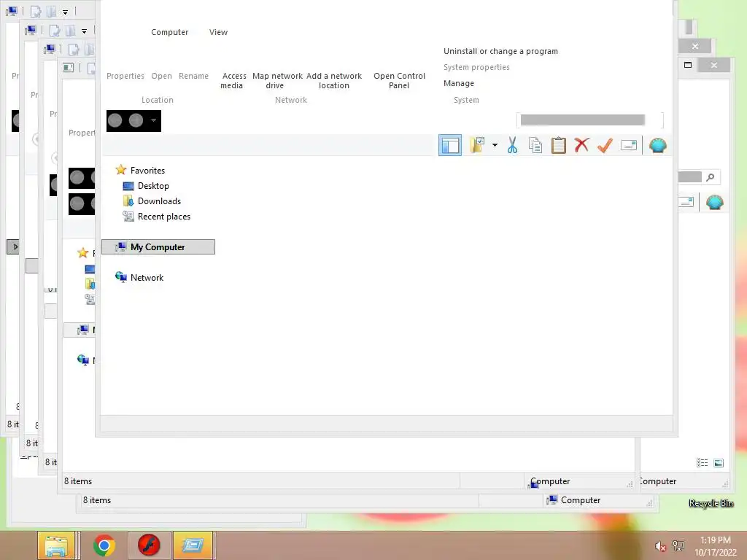Viewport: 747px width, 560px height.
Task: Click the red X Delete icon
Action: point(581,145)
